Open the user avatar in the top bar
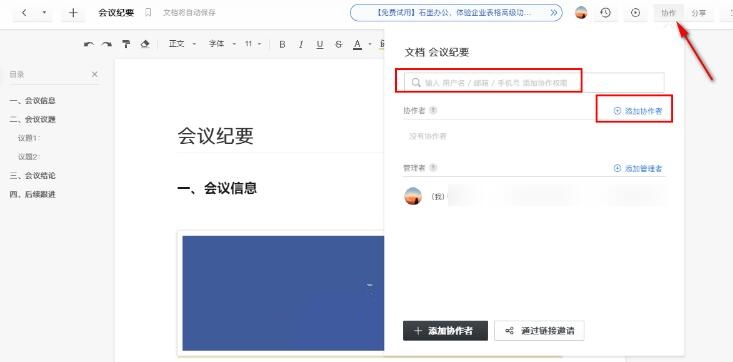733x362 pixels. [x=581, y=13]
